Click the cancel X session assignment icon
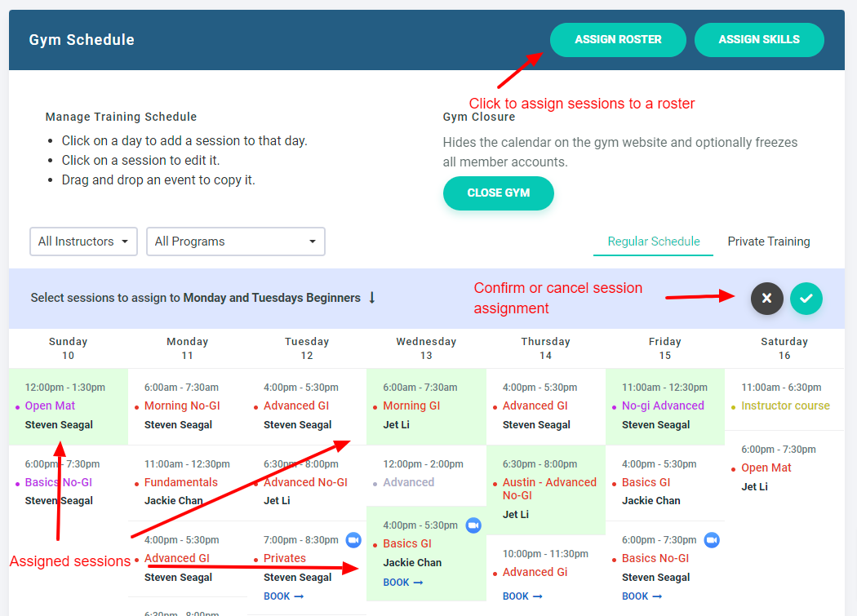The image size is (857, 616). [766, 299]
